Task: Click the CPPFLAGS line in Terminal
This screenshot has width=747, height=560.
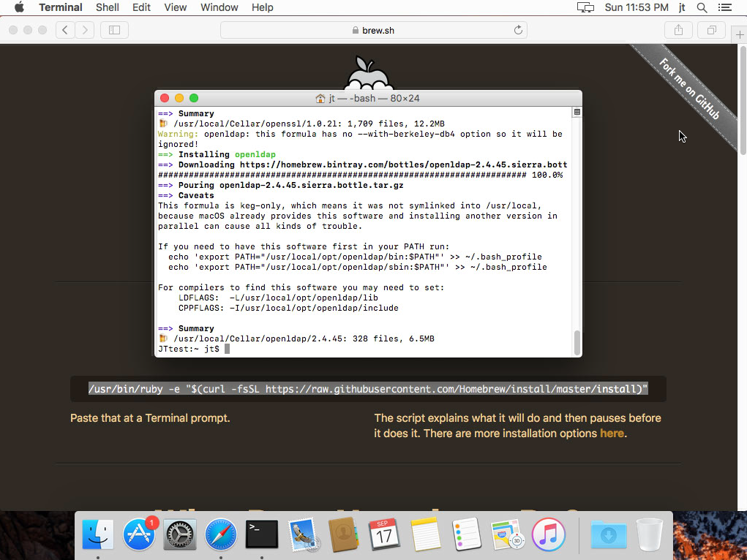Action: click(288, 308)
